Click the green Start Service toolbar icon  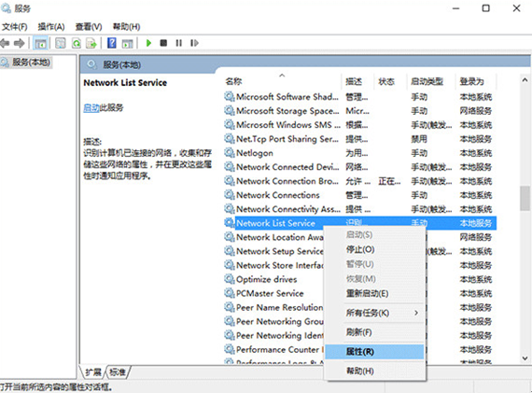(148, 43)
